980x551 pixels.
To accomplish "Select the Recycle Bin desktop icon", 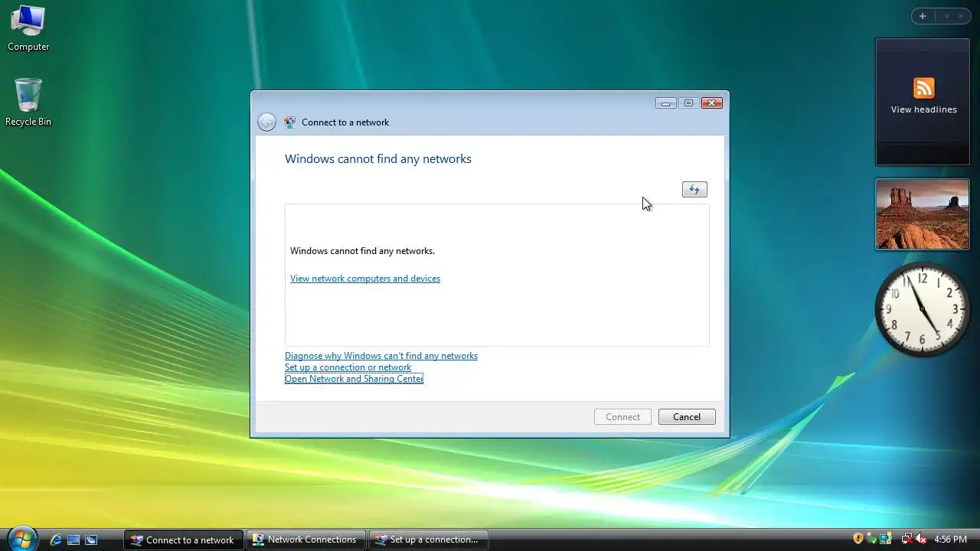I will pyautogui.click(x=28, y=103).
